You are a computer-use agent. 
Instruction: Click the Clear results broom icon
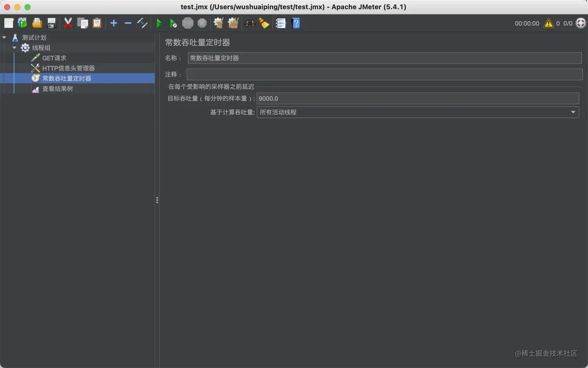pyautogui.click(x=219, y=23)
